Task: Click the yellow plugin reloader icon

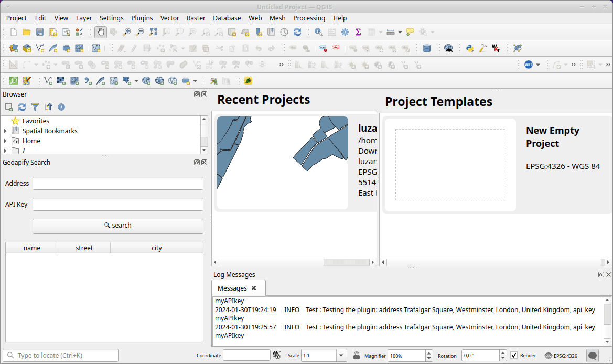Action: (248, 81)
